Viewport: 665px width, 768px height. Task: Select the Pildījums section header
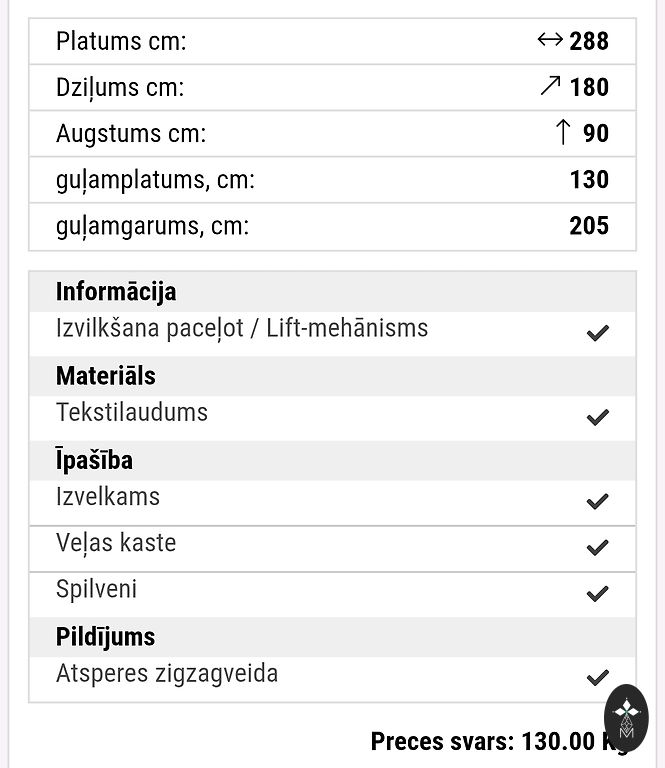tap(106, 636)
